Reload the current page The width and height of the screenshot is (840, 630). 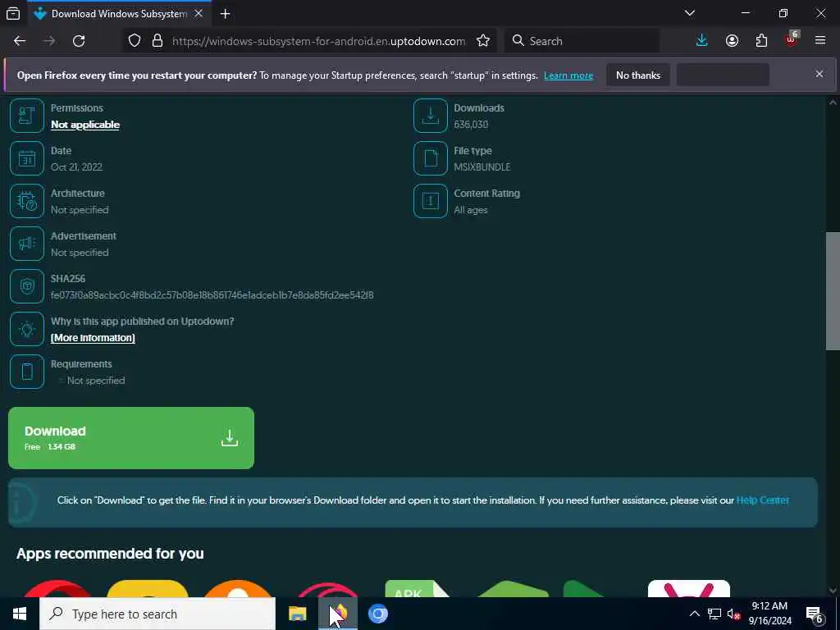point(79,41)
